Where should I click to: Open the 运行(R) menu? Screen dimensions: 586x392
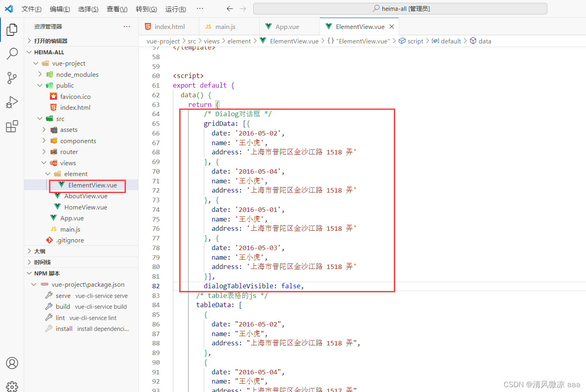click(176, 9)
